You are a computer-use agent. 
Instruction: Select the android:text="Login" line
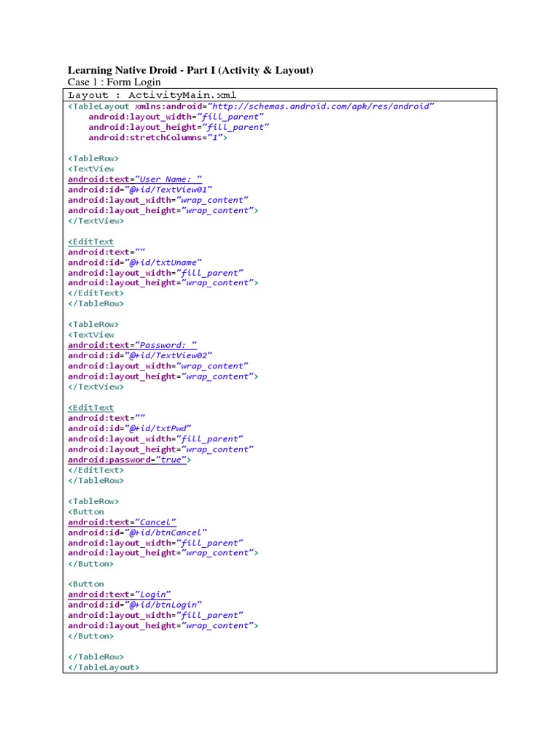click(x=120, y=595)
